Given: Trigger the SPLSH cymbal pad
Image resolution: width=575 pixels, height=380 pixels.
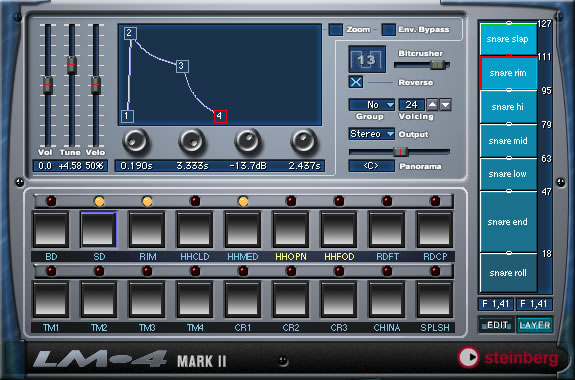Looking at the screenshot, I should (x=435, y=299).
